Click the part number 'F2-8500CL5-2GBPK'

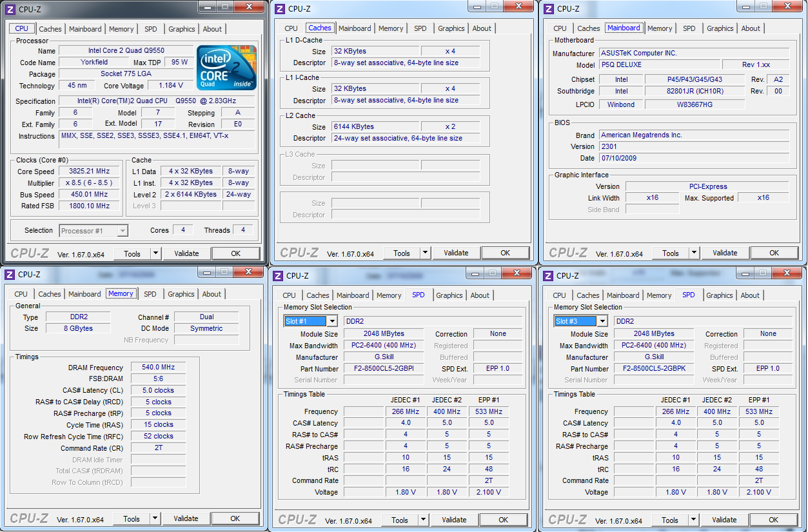coord(654,369)
